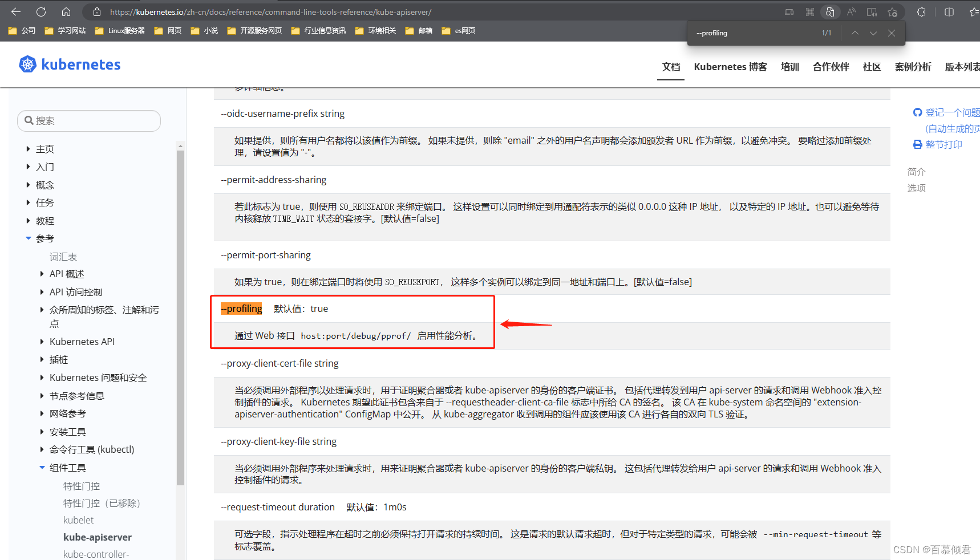
Task: Open the 特性门控 sidebar link
Action: (82, 486)
